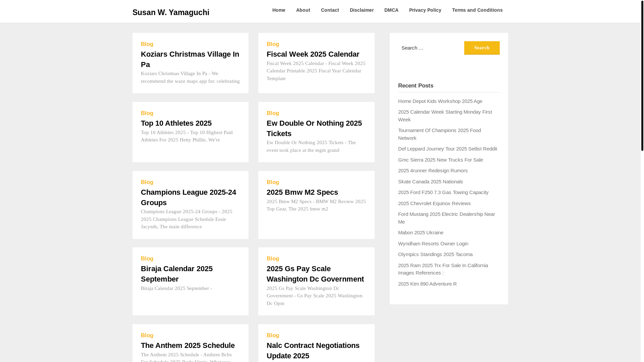Open Top 10 Athletes 2025 post

coord(176,123)
